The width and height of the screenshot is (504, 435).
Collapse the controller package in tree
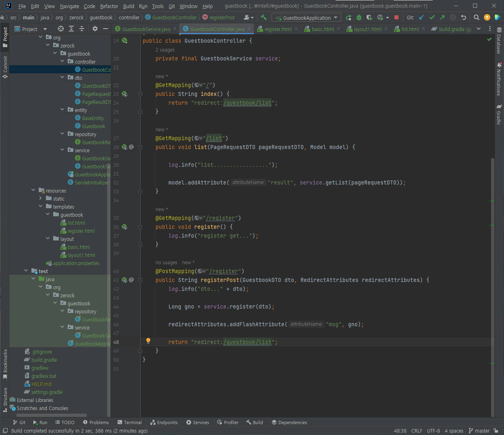[62, 62]
